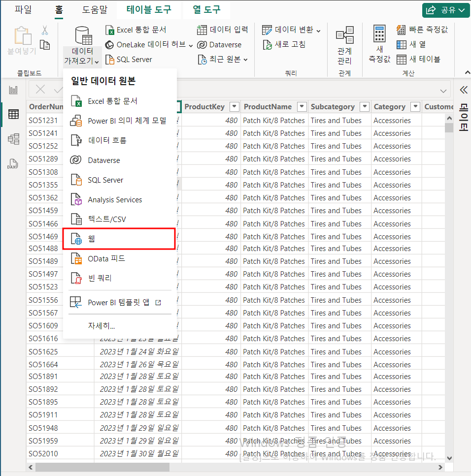Commit formula with the checkmark icon
This screenshot has height=476, width=471.
coord(58,90)
